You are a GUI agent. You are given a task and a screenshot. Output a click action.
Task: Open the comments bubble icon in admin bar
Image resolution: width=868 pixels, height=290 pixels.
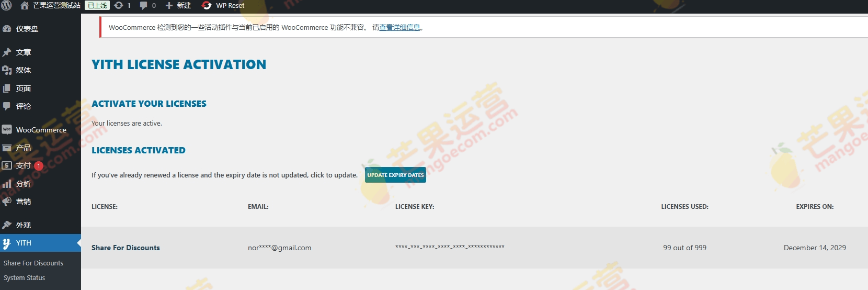[144, 5]
